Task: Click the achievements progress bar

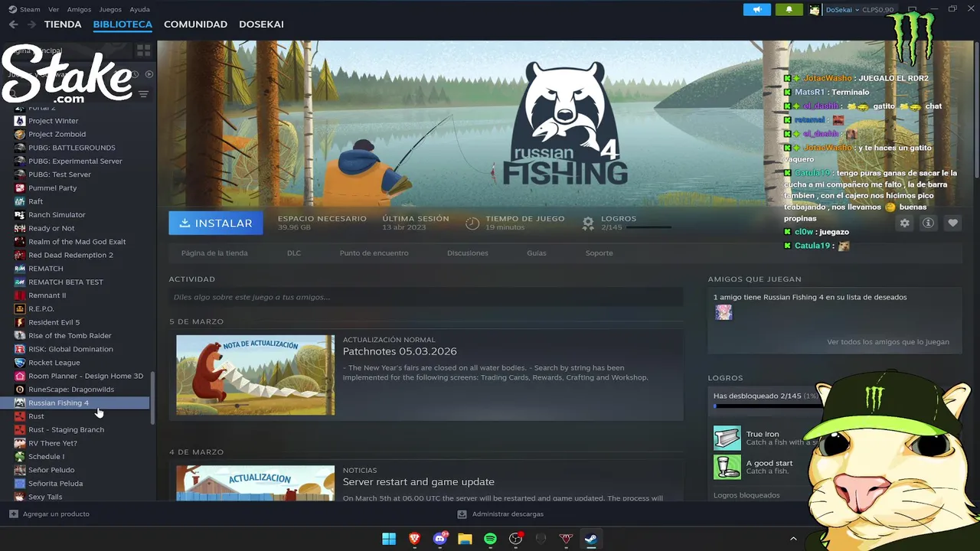Action: coord(766,406)
